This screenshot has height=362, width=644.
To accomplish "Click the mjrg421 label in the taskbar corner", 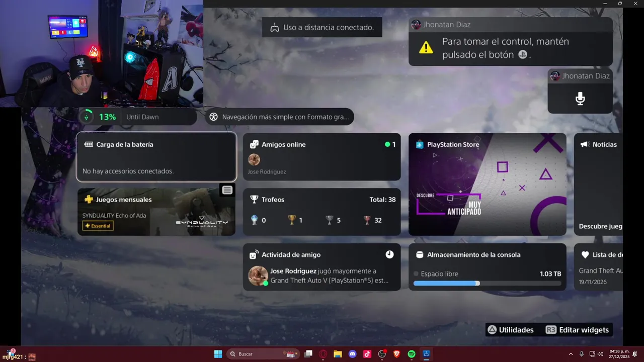I will coord(13,357).
